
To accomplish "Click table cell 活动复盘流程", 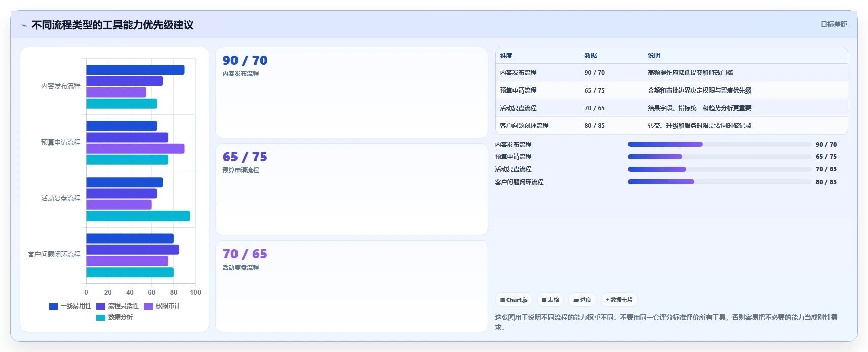I will [518, 108].
